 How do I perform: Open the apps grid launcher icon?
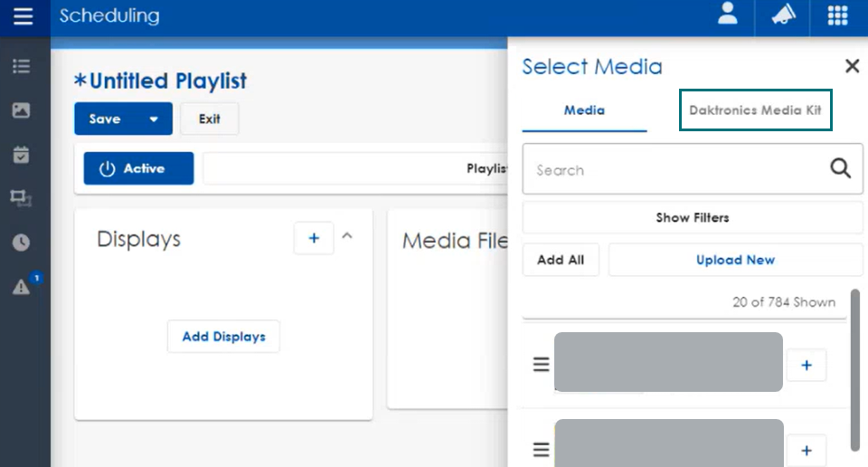(837, 15)
